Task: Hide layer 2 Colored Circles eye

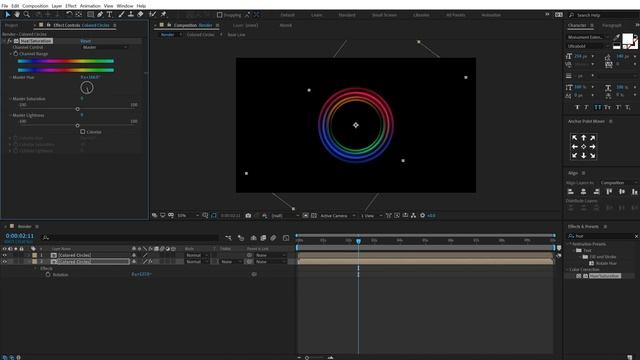Action: 5,262
